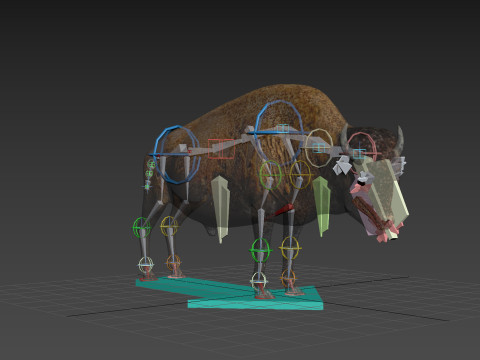Click the yellow front upper-leg circle control
480x360 pixels.
tap(300, 174)
